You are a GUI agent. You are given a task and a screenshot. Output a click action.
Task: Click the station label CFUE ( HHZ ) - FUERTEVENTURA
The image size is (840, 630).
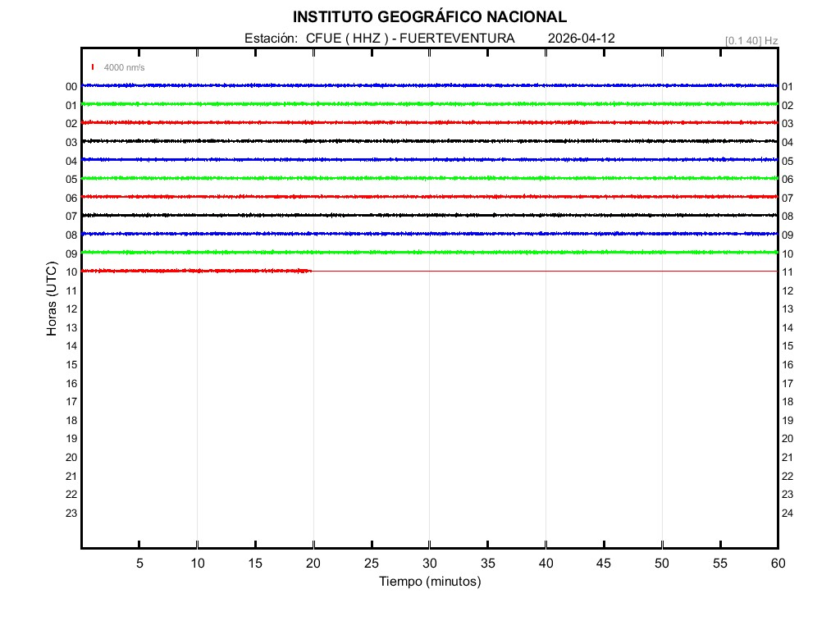(x=380, y=39)
